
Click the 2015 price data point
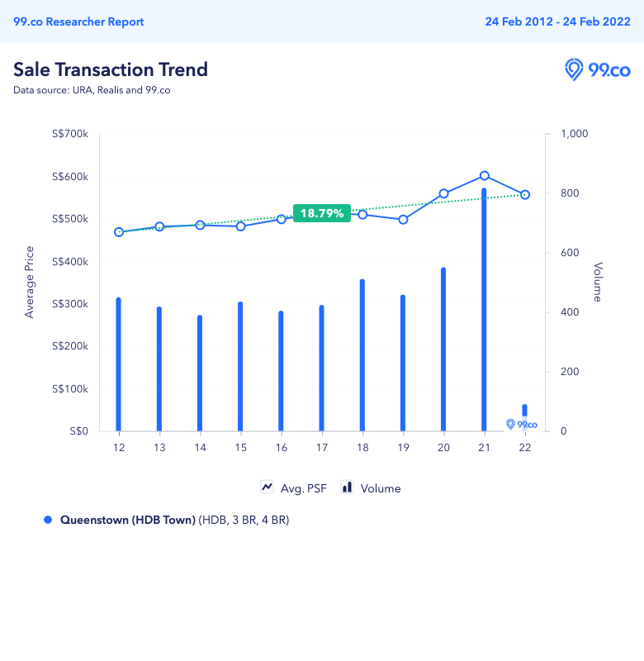240,226
